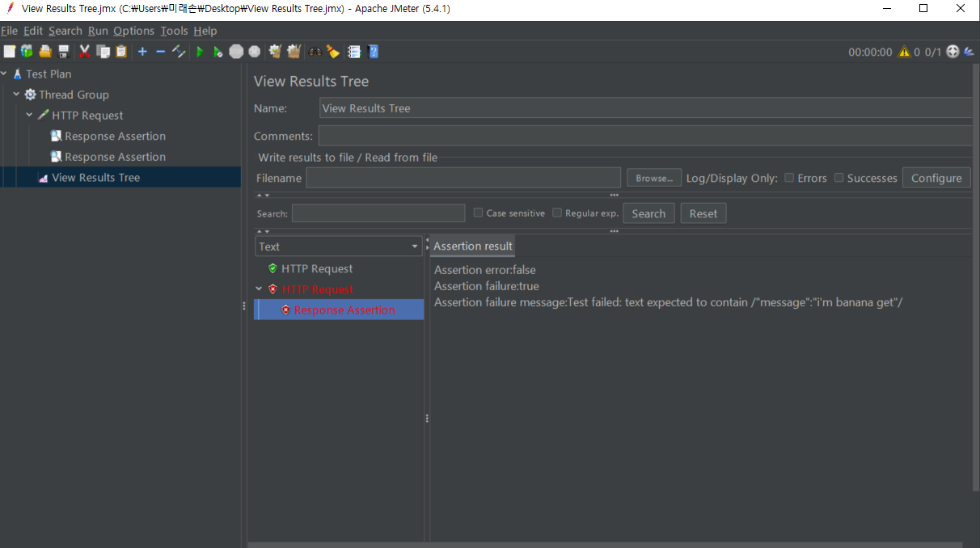Tick the Case sensitive checkbox
The height and width of the screenshot is (548, 980).
pos(479,213)
